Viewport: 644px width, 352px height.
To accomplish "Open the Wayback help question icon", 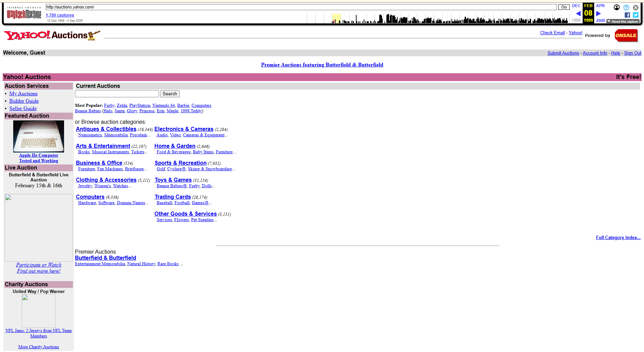I will click(626, 7).
